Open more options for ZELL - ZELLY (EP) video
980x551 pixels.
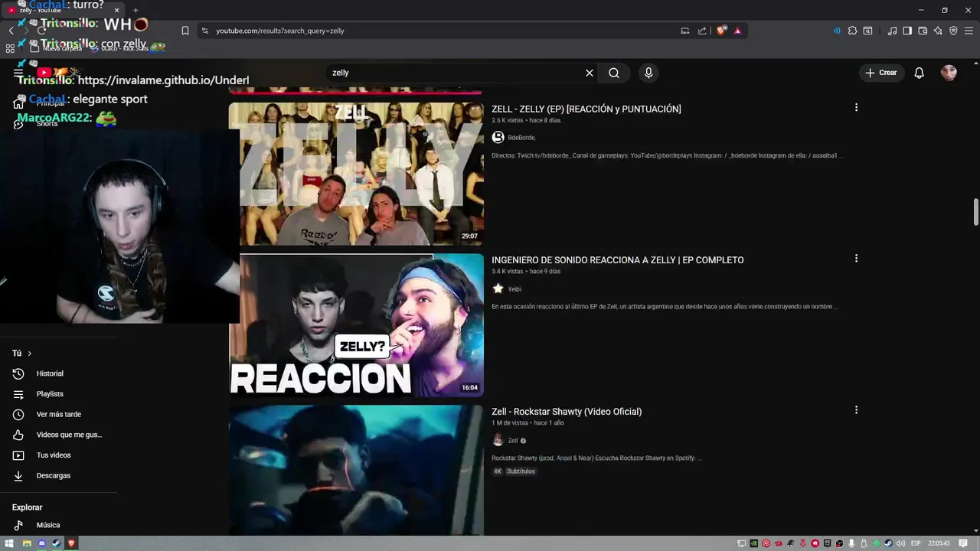click(856, 107)
